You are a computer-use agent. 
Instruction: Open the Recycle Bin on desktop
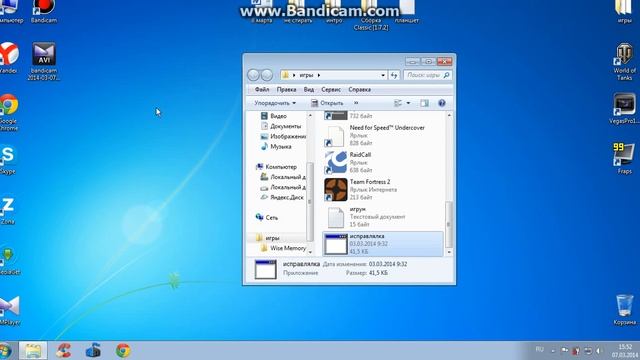[624, 310]
